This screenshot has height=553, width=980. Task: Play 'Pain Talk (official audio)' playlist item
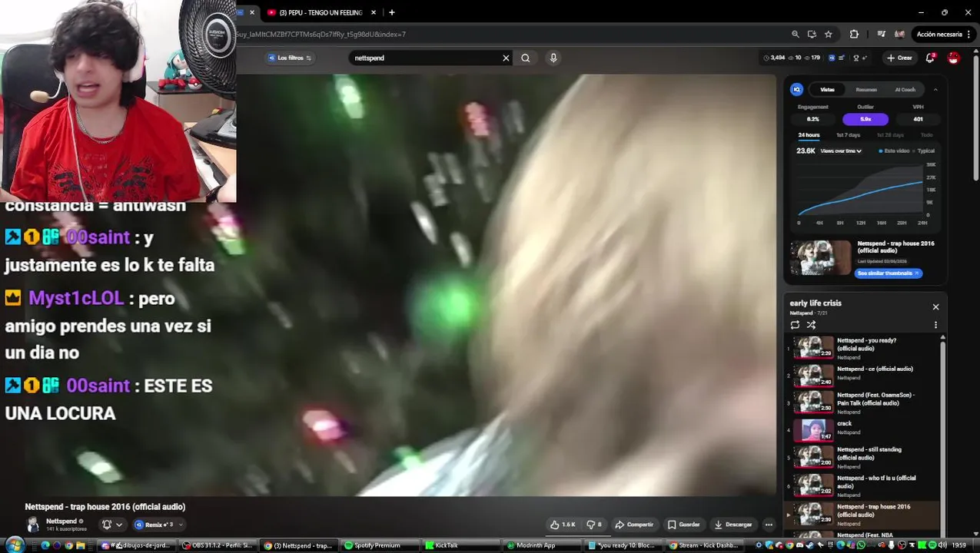pos(862,402)
